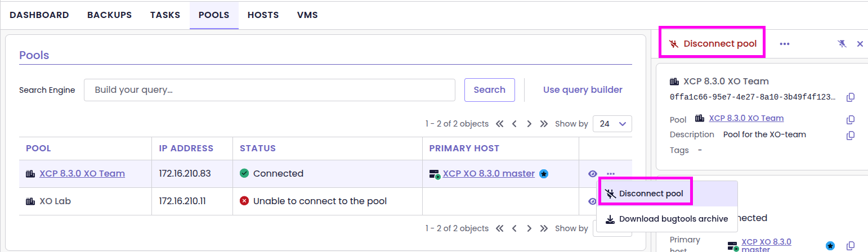
Task: Copy the pool UUID with copy icon
Action: coord(851,97)
